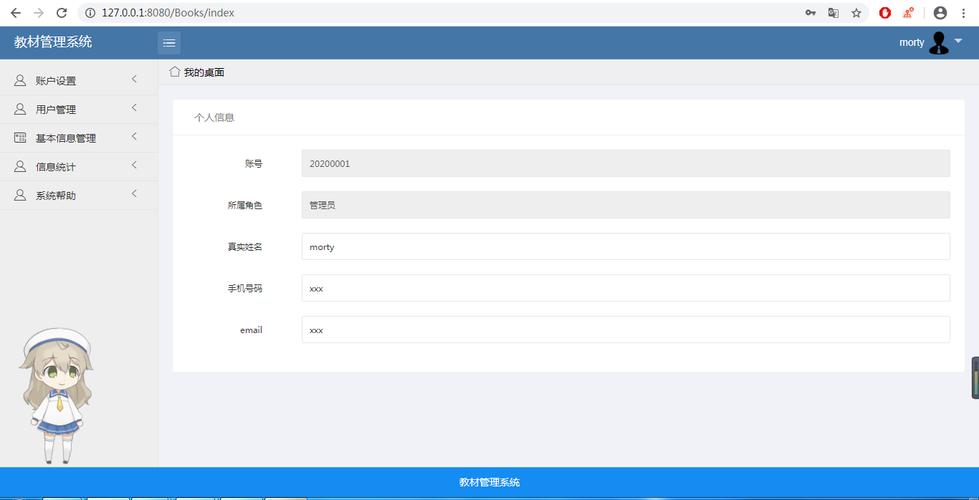Screen dimensions: 979x500
Task: Select the 我的桌面 tab
Action: tap(204, 73)
